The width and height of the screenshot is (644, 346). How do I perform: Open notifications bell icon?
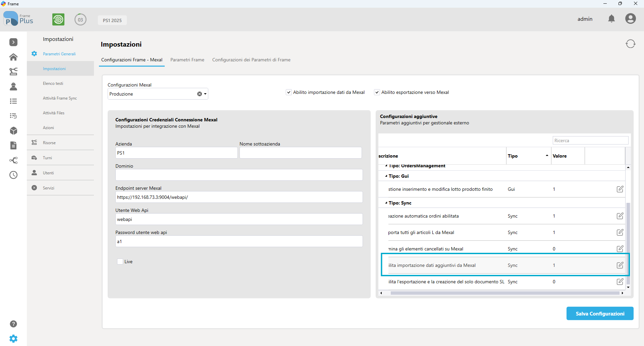(611, 19)
